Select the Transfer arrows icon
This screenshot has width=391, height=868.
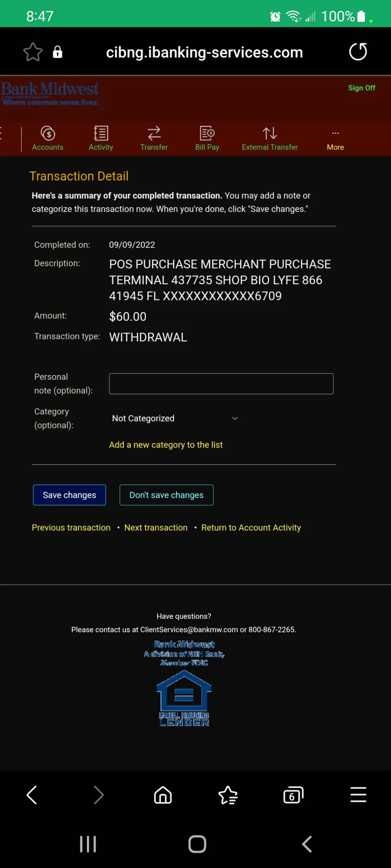coord(154,133)
